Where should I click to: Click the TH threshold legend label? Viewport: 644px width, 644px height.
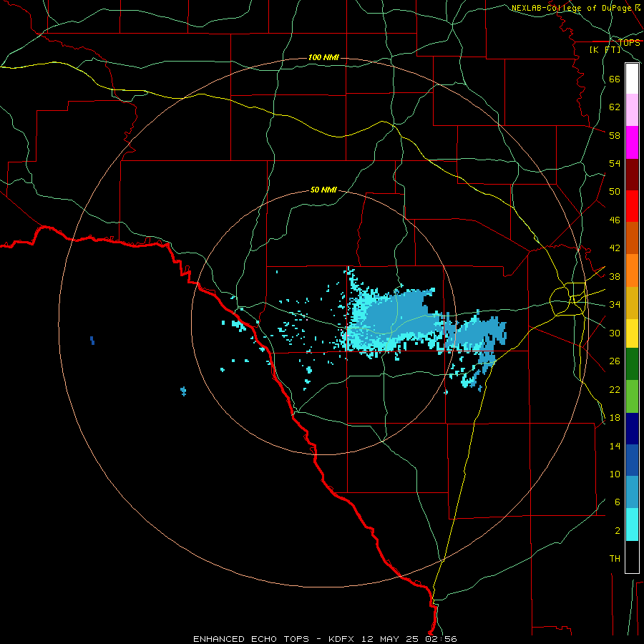click(x=615, y=559)
